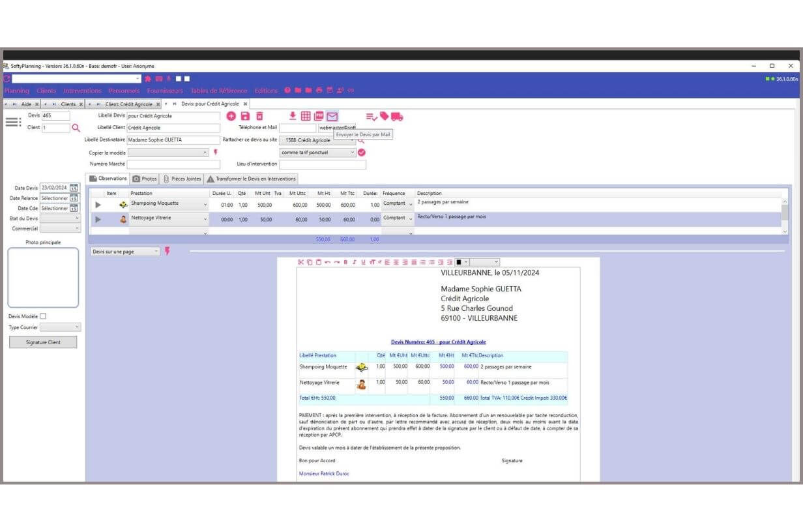Switch to the Pièces Jointes tab
Viewport: 803px width, 532px height.
182,179
